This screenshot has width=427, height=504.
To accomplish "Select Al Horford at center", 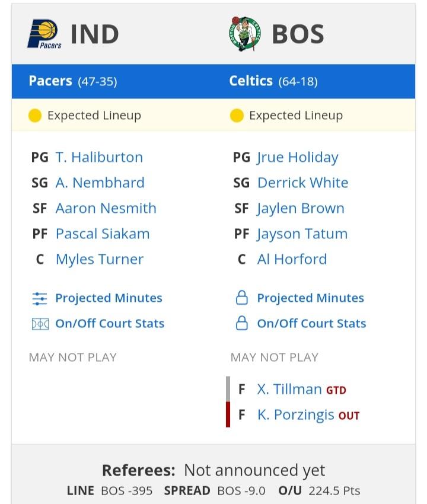I will [x=292, y=259].
